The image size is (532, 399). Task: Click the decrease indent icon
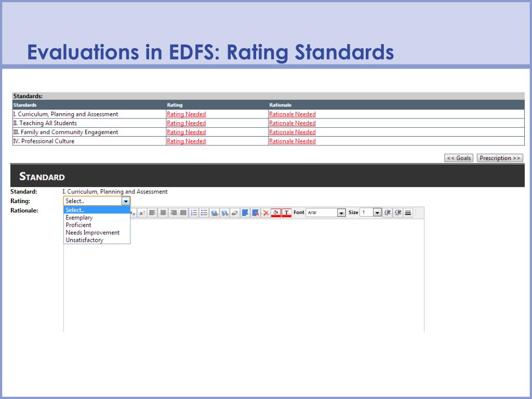(x=397, y=212)
